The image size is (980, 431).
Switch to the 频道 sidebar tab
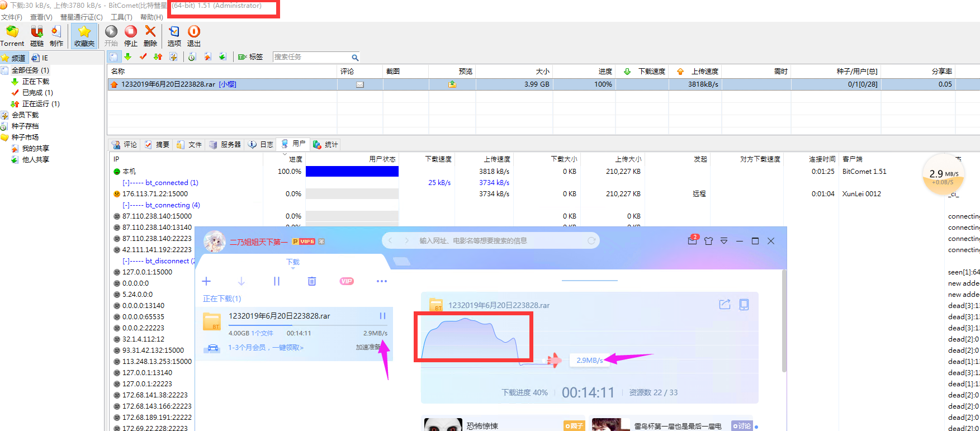[14, 58]
